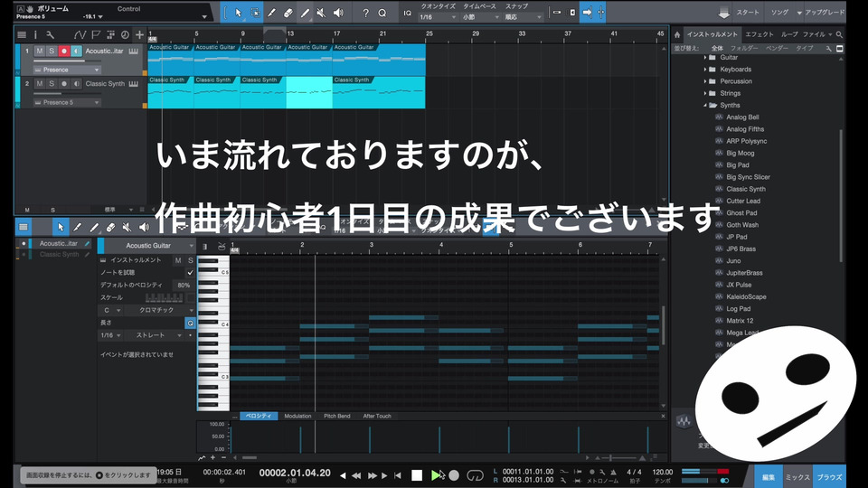Open the snap mode dropdown

[524, 17]
